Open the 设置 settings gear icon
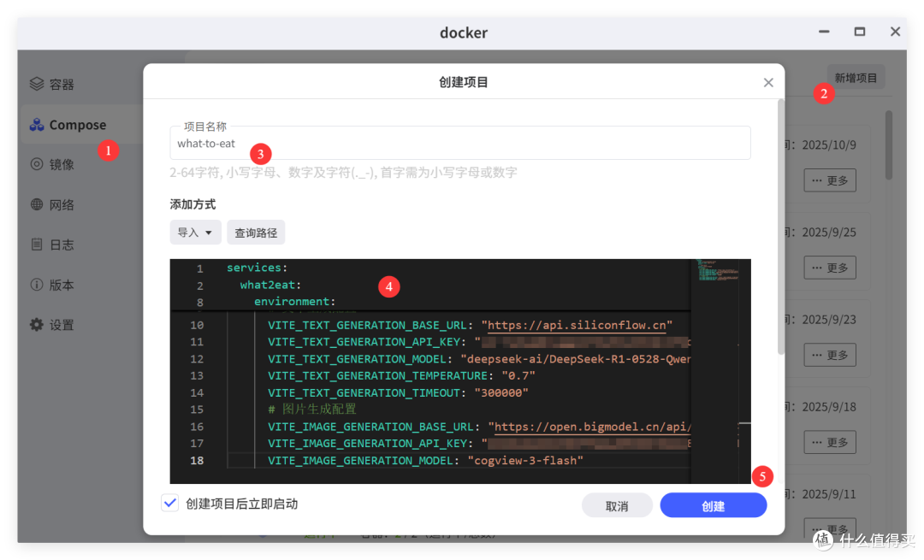Image resolution: width=924 pixels, height=560 pixels. pyautogui.click(x=37, y=325)
